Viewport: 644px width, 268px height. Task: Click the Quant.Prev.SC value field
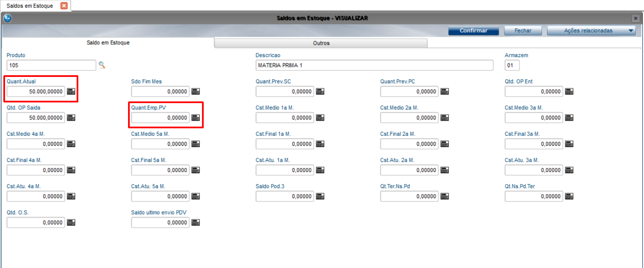coord(285,91)
